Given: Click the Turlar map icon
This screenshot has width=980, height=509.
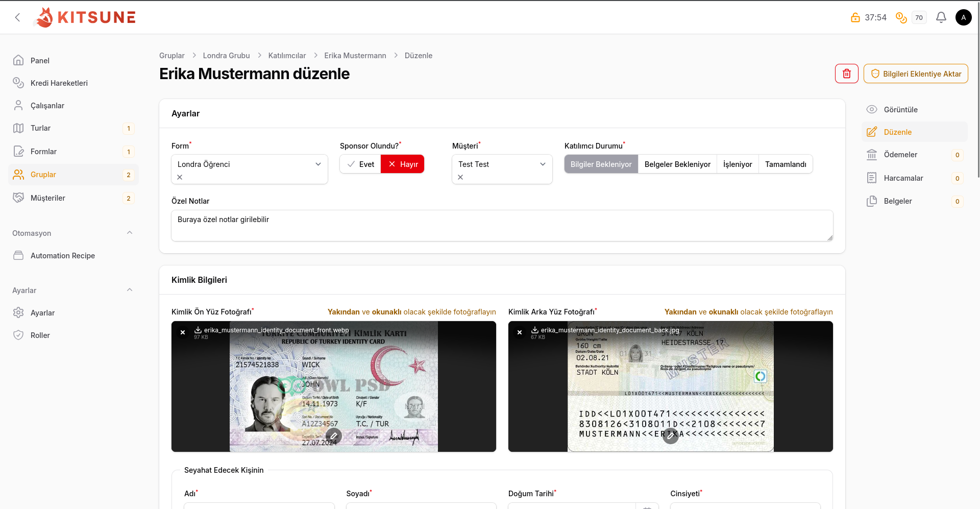Looking at the screenshot, I should [x=18, y=128].
